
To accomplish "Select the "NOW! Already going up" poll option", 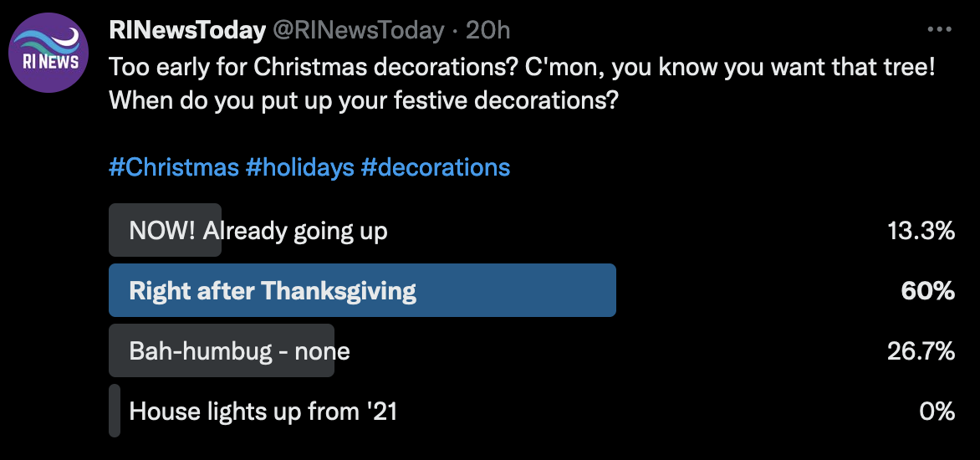I will coord(258,231).
